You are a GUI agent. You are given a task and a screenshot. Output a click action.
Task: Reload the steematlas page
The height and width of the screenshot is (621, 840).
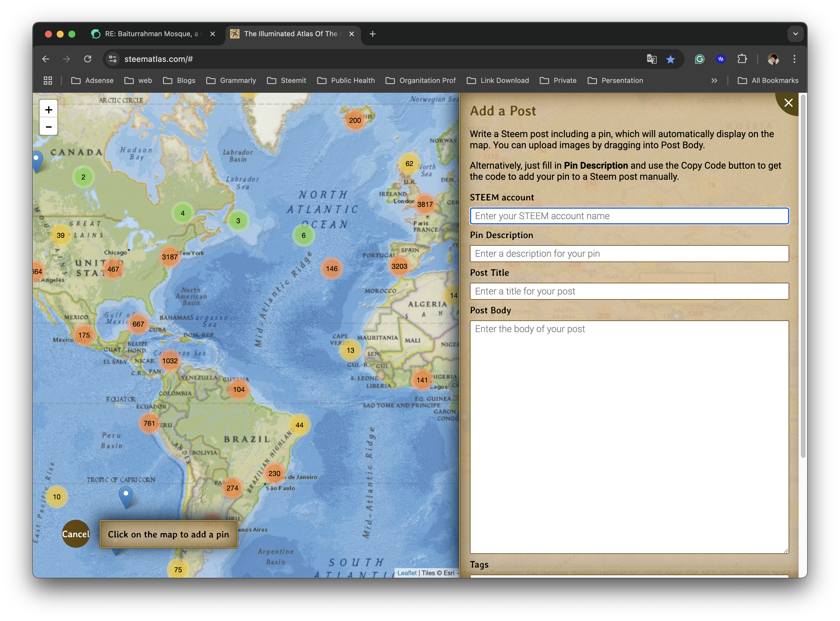[88, 59]
